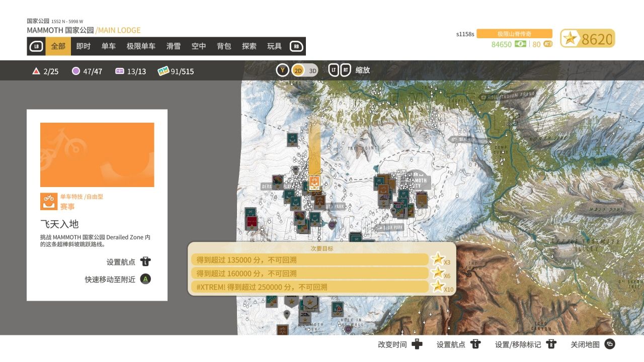The width and height of the screenshot is (644, 362).
Task: Open the 玩具 tab
Action: [x=274, y=46]
